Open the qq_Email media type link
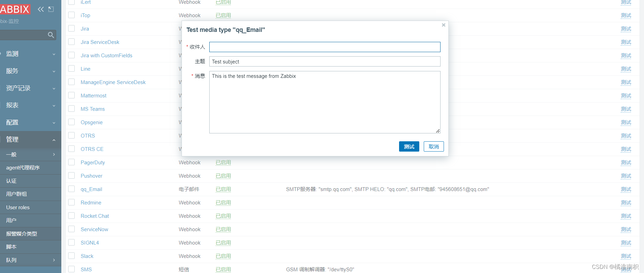Screen dimensions: 644x273 tap(91, 189)
